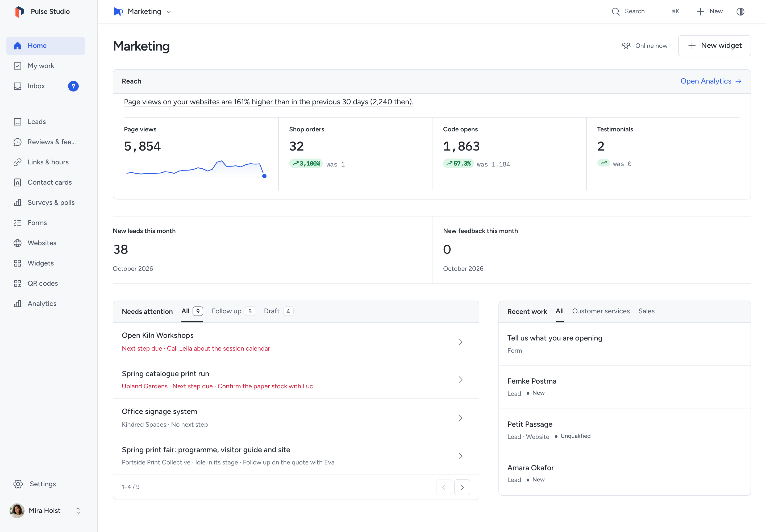This screenshot has width=766, height=532.
Task: Open the Petit Passage lead
Action: click(624, 430)
